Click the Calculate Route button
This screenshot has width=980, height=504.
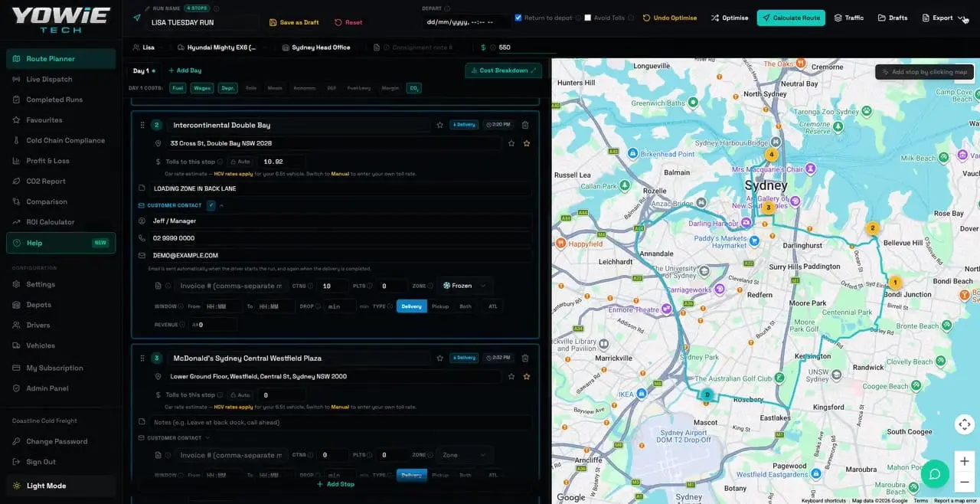(791, 18)
